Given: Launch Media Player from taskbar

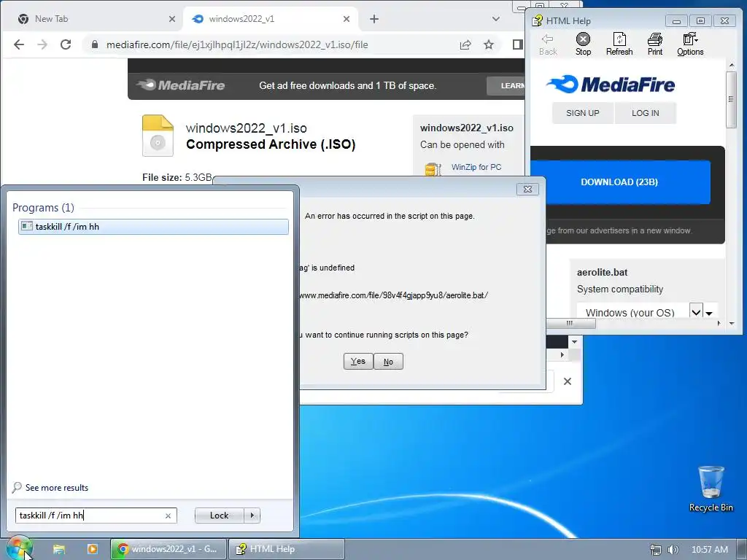Looking at the screenshot, I should (x=93, y=549).
